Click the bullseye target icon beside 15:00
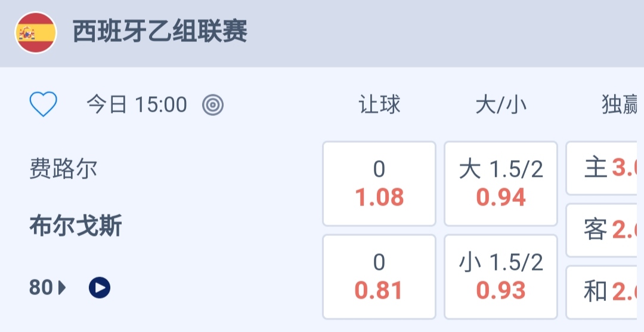The width and height of the screenshot is (644, 332). tap(213, 105)
